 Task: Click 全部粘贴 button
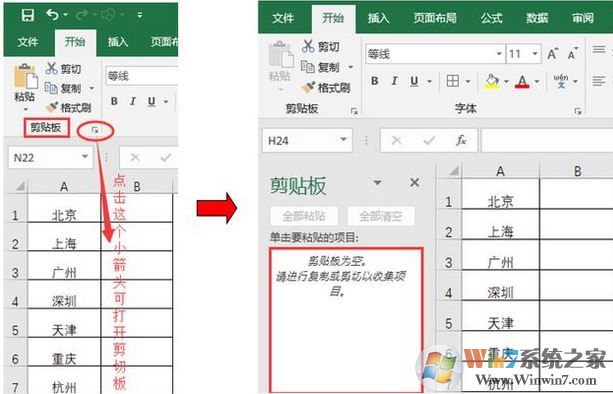304,216
